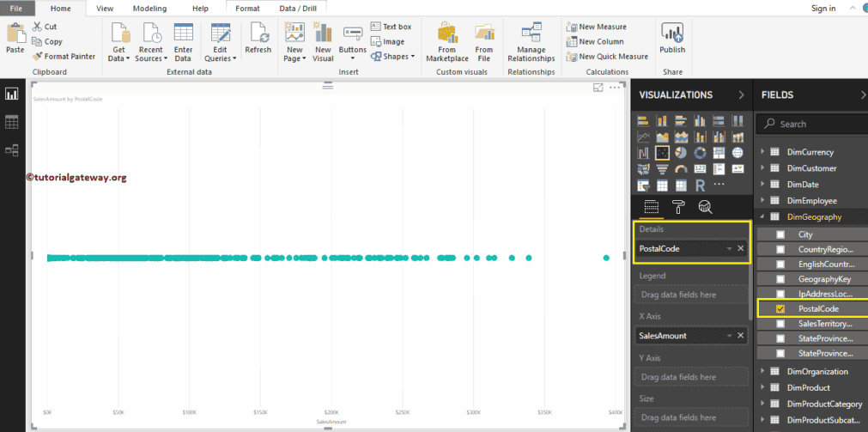Select the Pie chart visualization
The width and height of the screenshot is (868, 432).
point(681,152)
